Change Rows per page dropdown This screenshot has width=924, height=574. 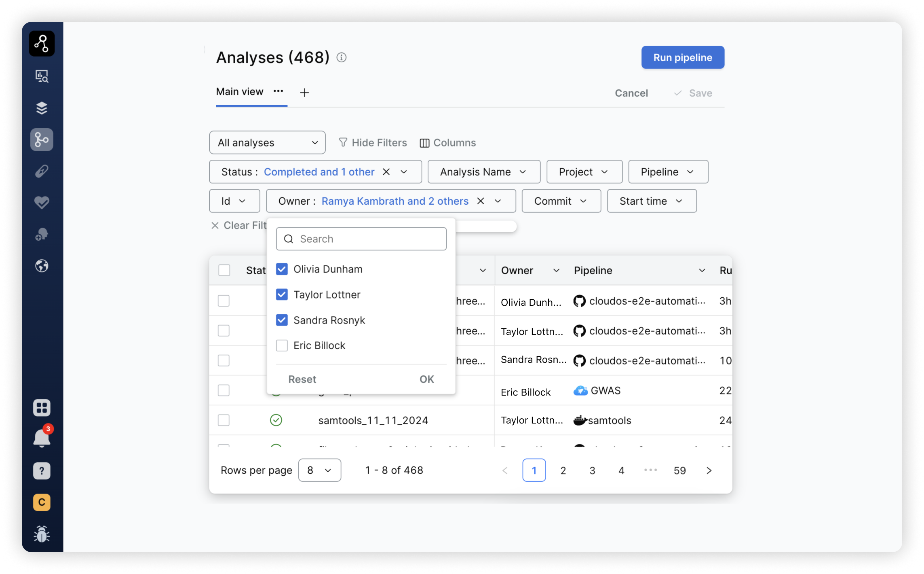(319, 470)
